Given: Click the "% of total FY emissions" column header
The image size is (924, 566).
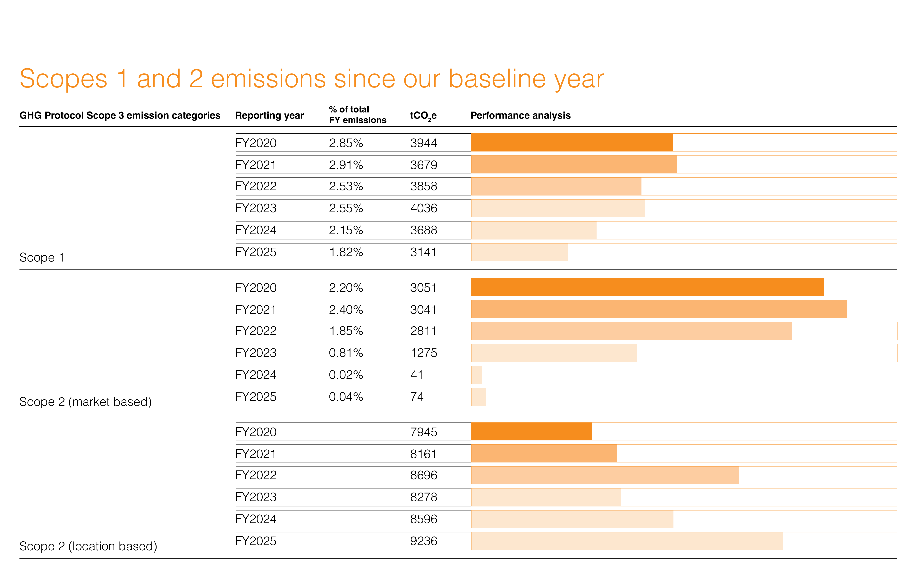Looking at the screenshot, I should [x=357, y=115].
